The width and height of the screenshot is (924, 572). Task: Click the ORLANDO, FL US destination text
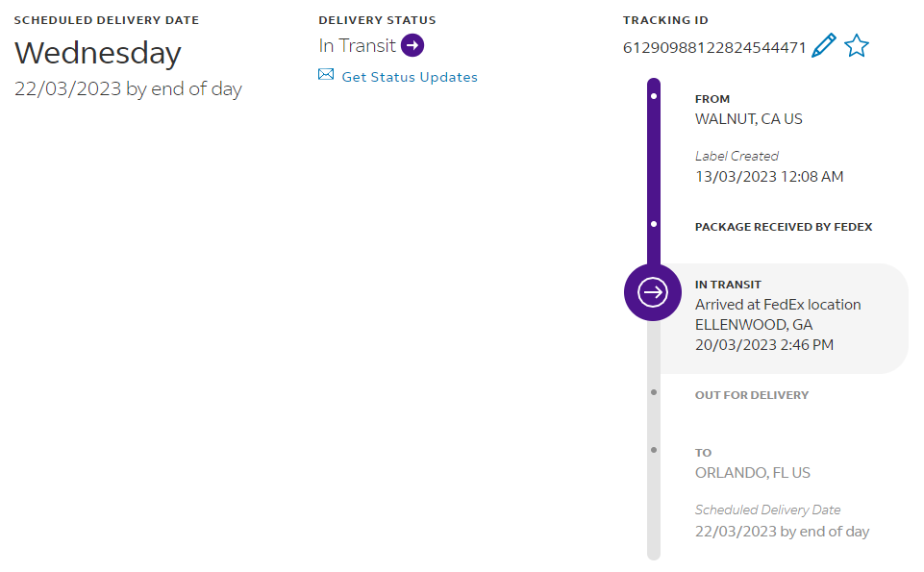pos(753,473)
